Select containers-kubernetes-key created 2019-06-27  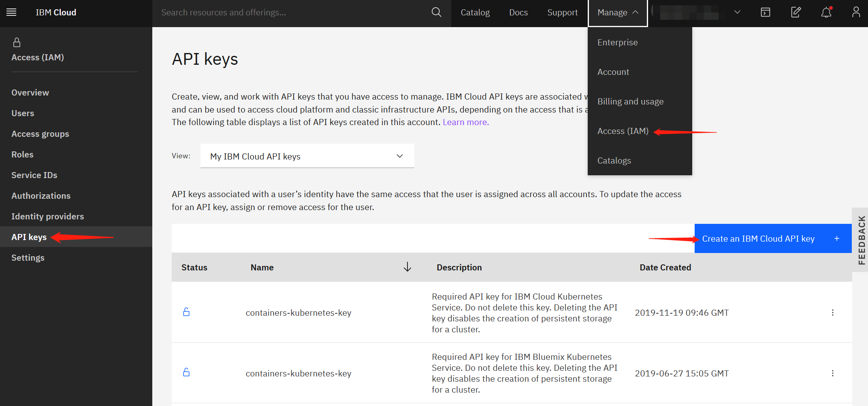coord(299,374)
